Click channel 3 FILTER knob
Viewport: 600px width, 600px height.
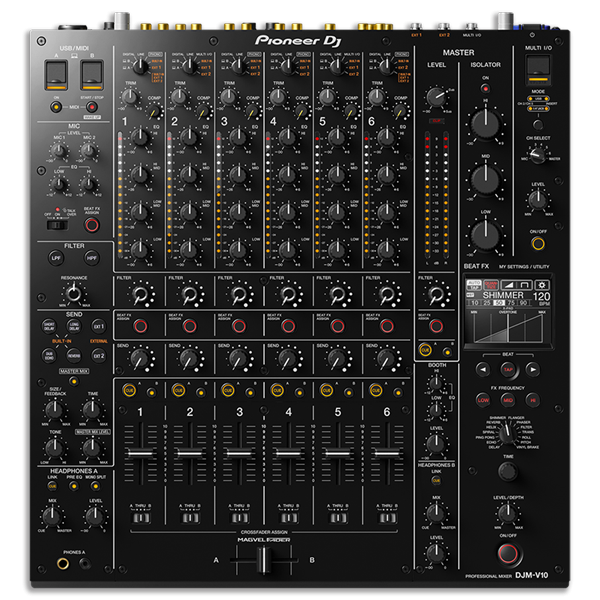point(239,294)
